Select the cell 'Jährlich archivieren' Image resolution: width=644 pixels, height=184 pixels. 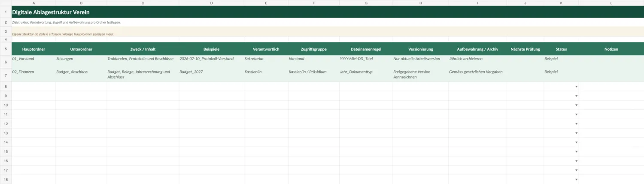coord(477,62)
